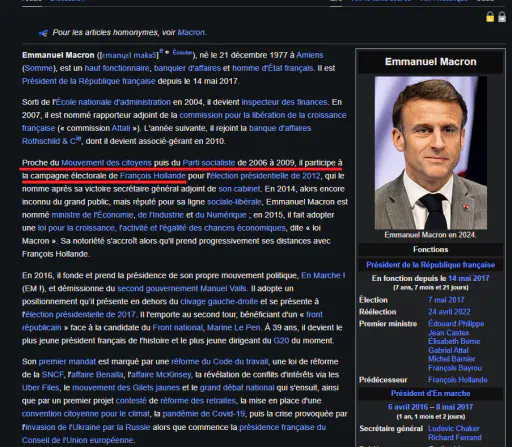Open 'réforme du Code du travail' link
This screenshot has width=512, height=447.
pyautogui.click(x=220, y=361)
